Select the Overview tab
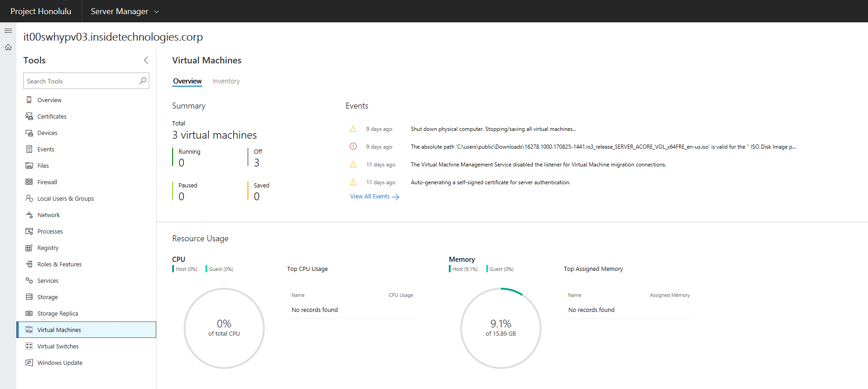The width and height of the screenshot is (868, 389). [187, 81]
